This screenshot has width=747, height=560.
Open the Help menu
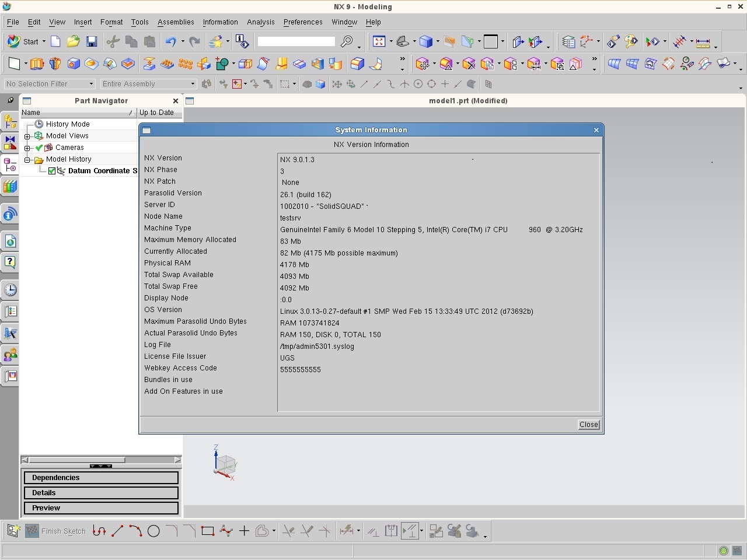tap(373, 22)
